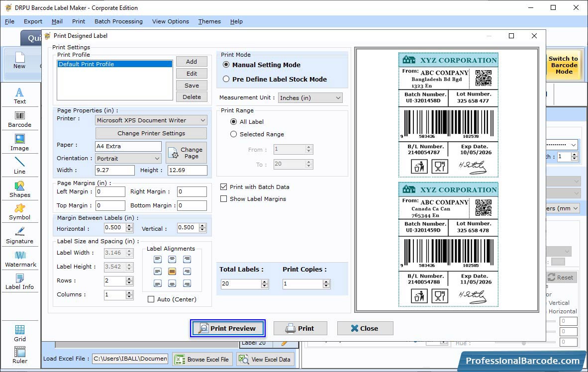Uncheck Print with Batch Data
588x372 pixels.
click(223, 187)
